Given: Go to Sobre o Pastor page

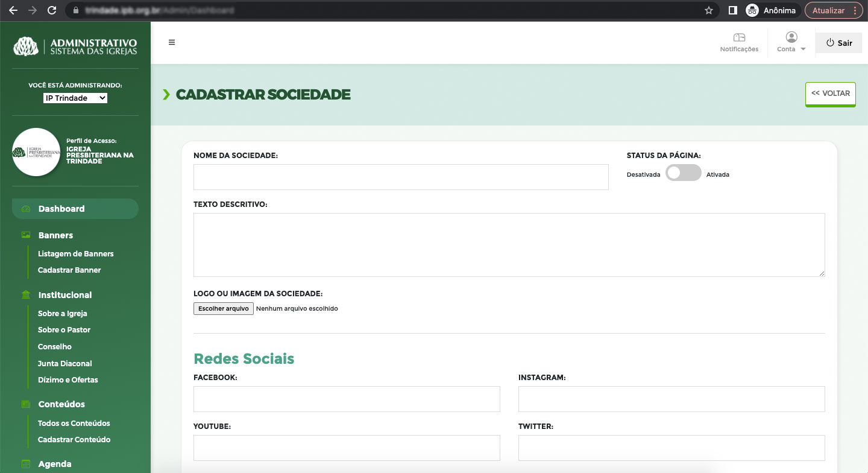Looking at the screenshot, I should tap(64, 330).
